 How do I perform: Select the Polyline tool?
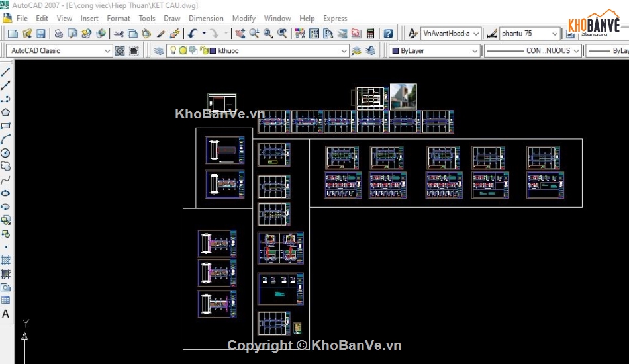coord(5,99)
